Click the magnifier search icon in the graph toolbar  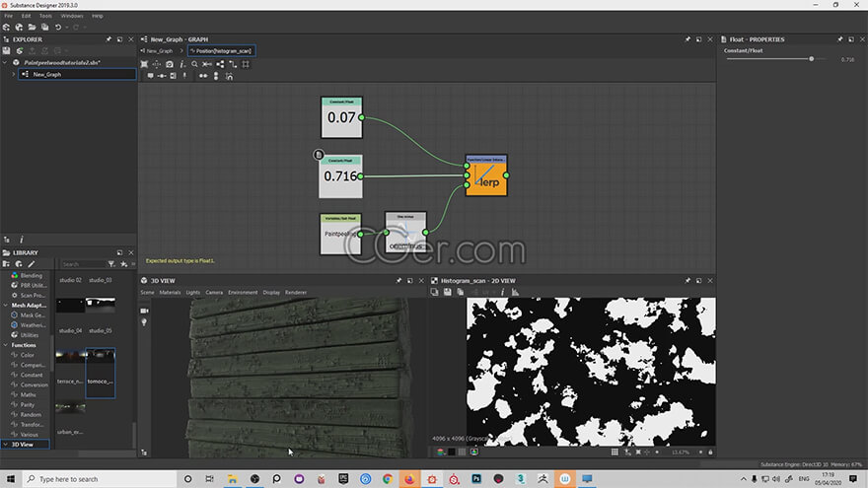click(x=194, y=64)
